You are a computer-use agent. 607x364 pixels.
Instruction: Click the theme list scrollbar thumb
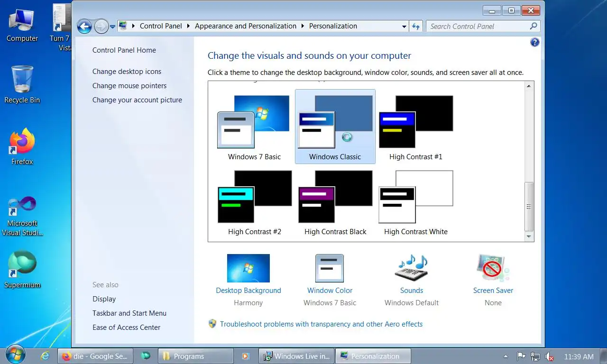tap(529, 206)
